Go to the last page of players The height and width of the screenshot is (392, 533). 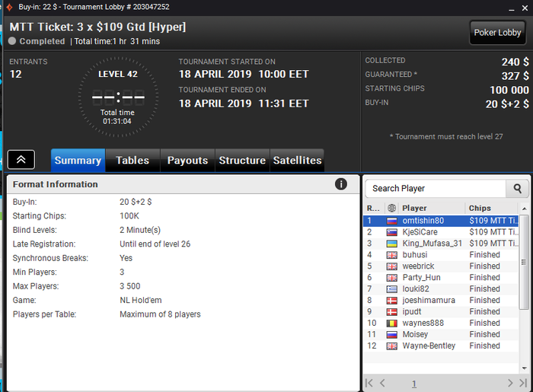[x=523, y=383]
